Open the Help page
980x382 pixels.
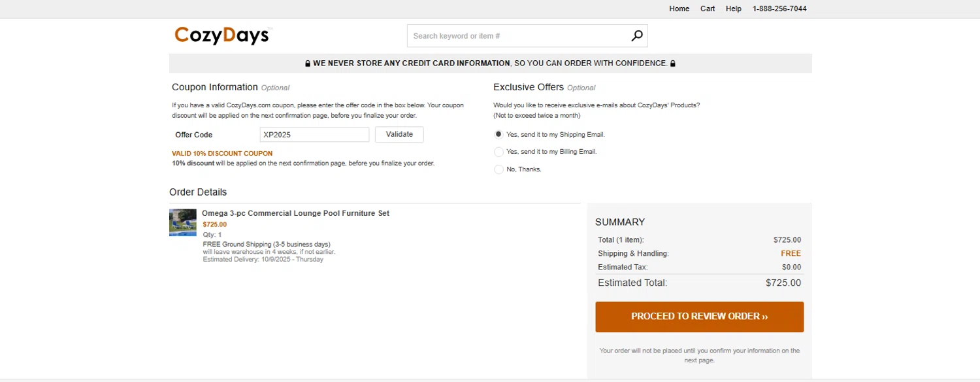pos(734,9)
